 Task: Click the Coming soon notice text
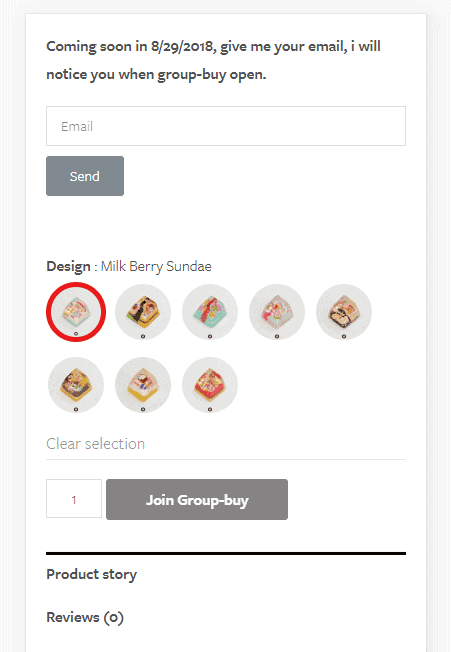point(213,60)
